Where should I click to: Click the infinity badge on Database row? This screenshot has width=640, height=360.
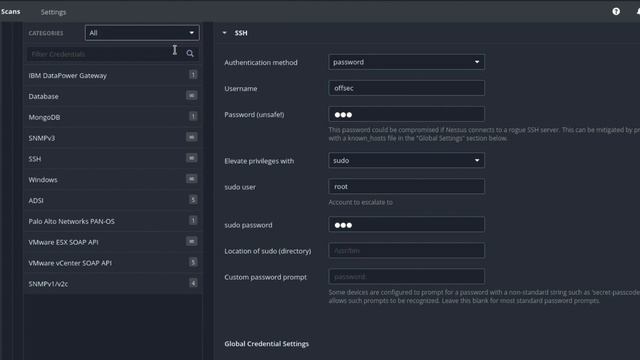(191, 96)
